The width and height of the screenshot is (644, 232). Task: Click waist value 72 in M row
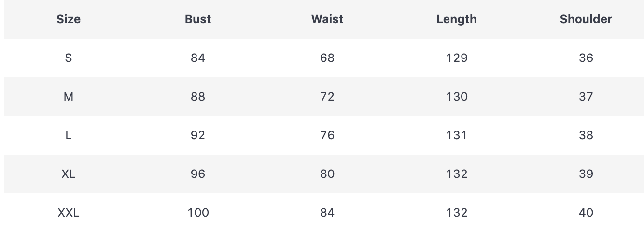327,97
